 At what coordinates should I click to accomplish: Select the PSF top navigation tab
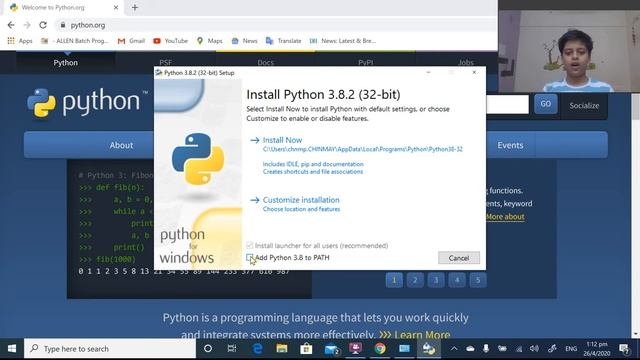tap(165, 62)
